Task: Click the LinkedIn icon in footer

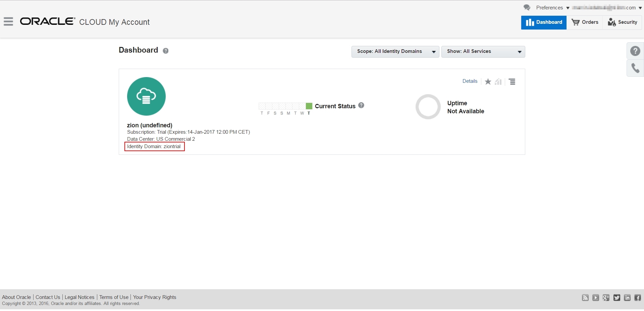Action: tap(627, 298)
